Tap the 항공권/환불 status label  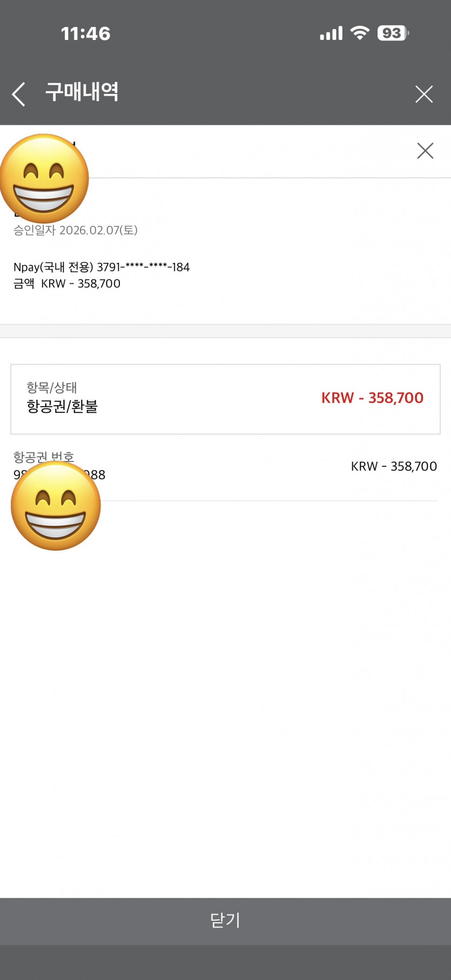point(62,406)
